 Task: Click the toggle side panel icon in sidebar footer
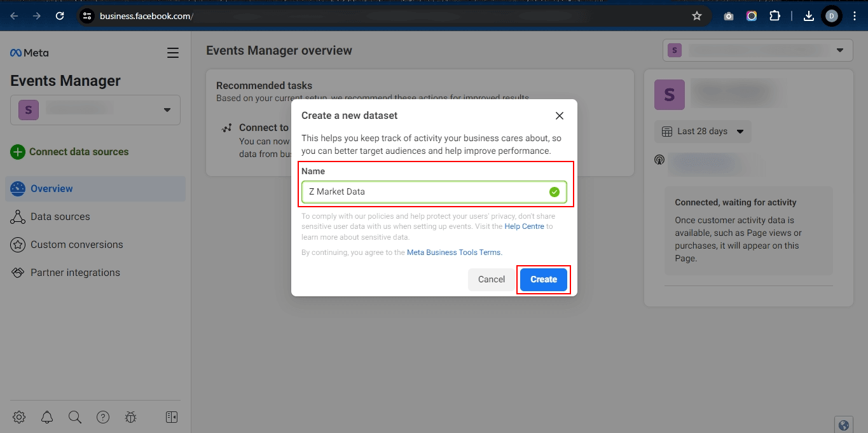(172, 417)
